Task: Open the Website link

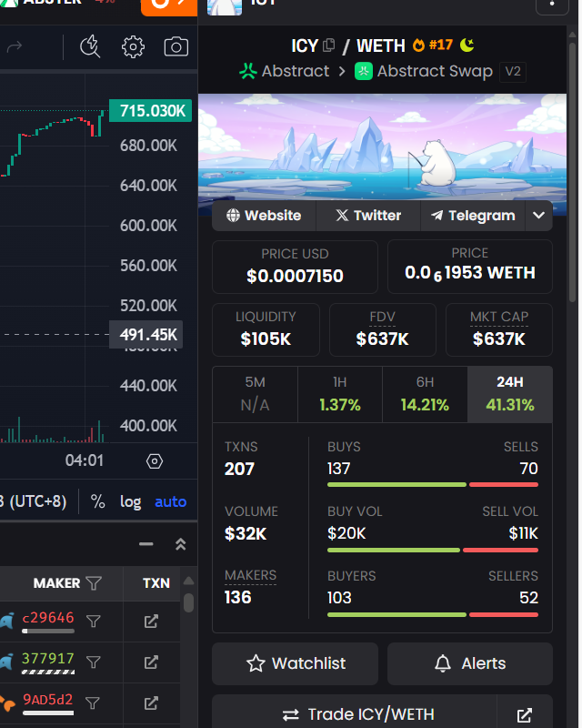Action: coord(264,216)
